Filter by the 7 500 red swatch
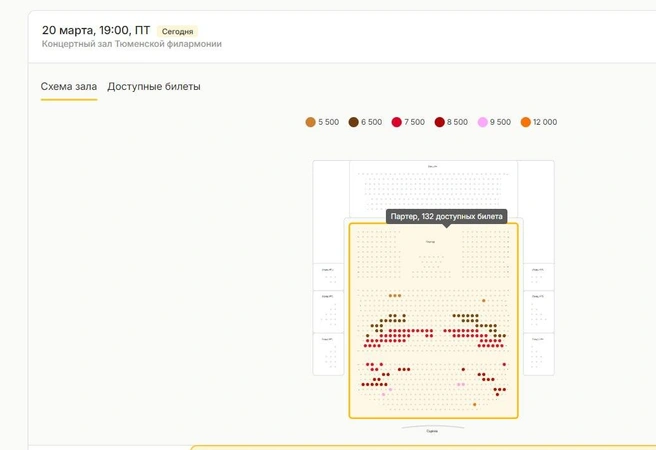Image resolution: width=656 pixels, height=450 pixels. [x=397, y=122]
